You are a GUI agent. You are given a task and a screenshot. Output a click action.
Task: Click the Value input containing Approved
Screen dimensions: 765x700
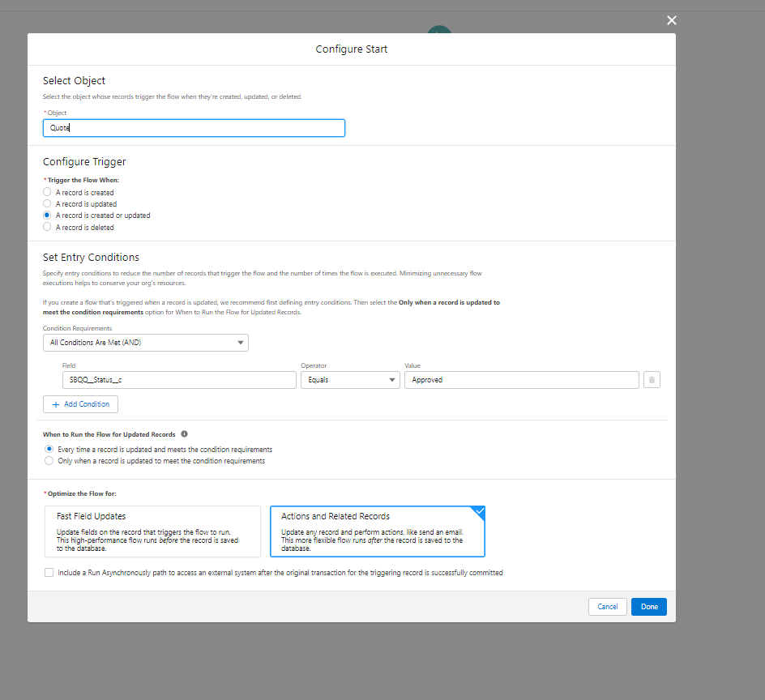click(x=522, y=379)
